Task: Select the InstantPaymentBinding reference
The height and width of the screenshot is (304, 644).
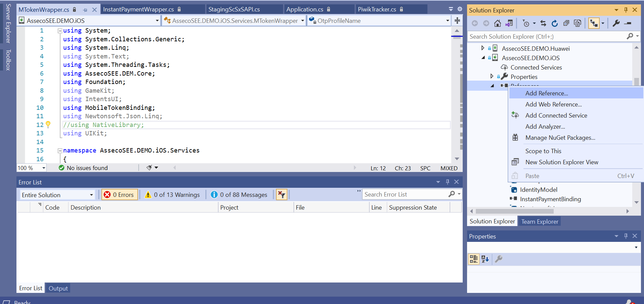Action: (x=550, y=199)
